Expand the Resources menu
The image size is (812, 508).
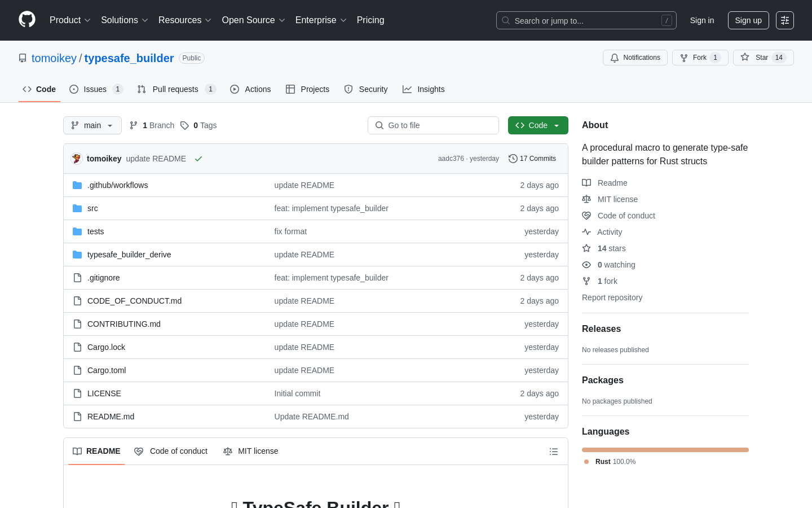(x=185, y=20)
